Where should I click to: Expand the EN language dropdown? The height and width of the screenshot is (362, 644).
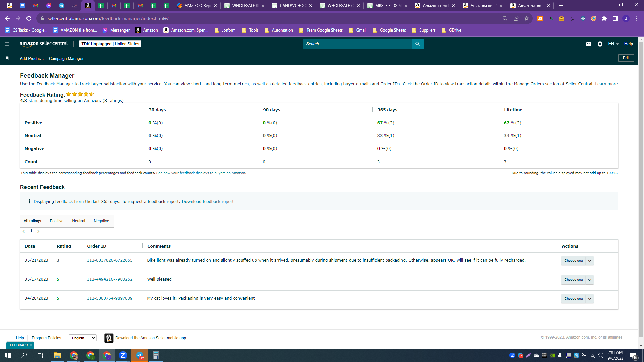[x=613, y=44]
